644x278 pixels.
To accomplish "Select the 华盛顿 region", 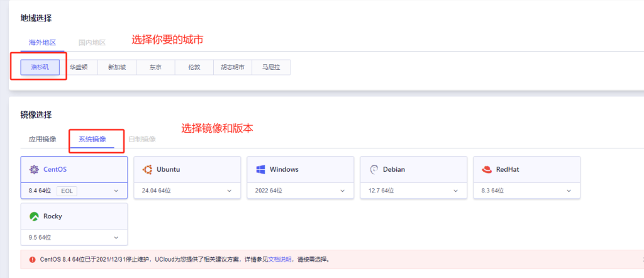I will (x=79, y=67).
